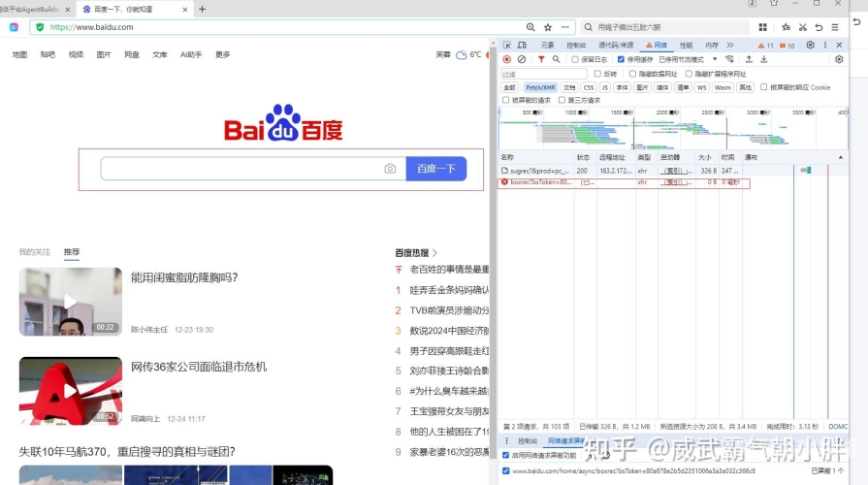Open the address bar three-dot more menu
This screenshot has width=868, height=485.
(x=564, y=26)
